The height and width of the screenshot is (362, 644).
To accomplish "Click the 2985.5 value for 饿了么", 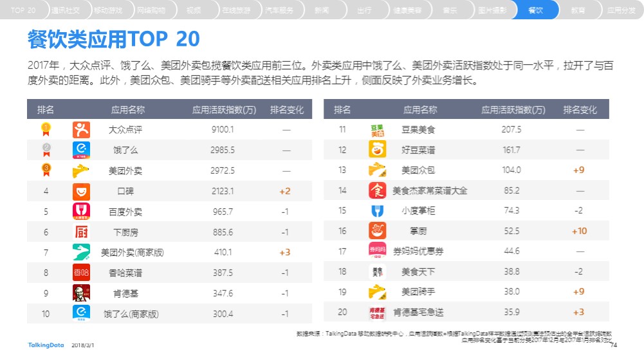I will click(x=223, y=150).
